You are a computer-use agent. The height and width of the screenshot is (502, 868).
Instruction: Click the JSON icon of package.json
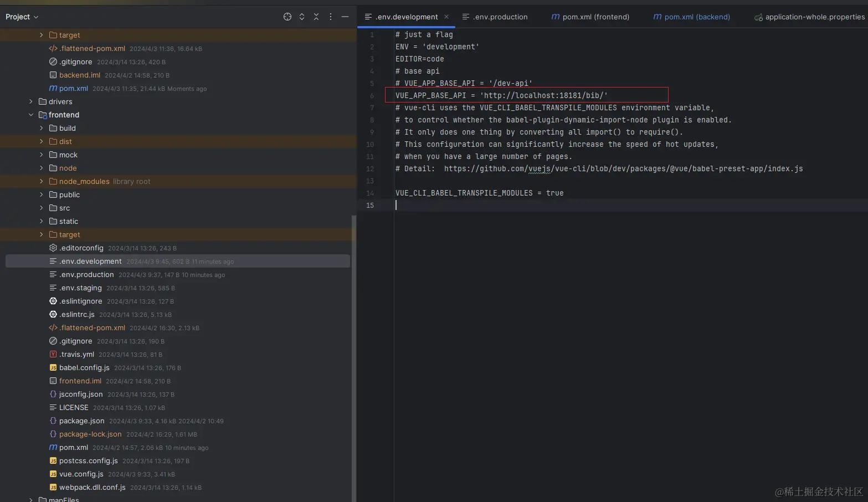53,421
